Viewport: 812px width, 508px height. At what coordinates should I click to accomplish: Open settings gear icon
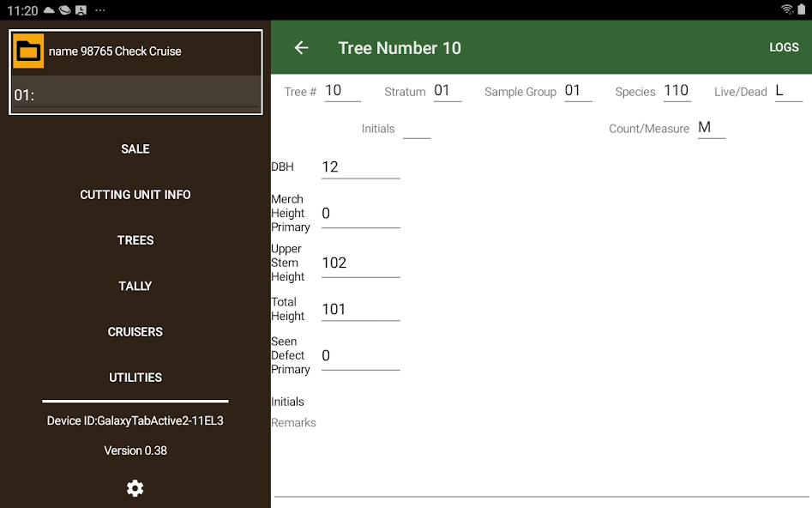[x=135, y=488]
